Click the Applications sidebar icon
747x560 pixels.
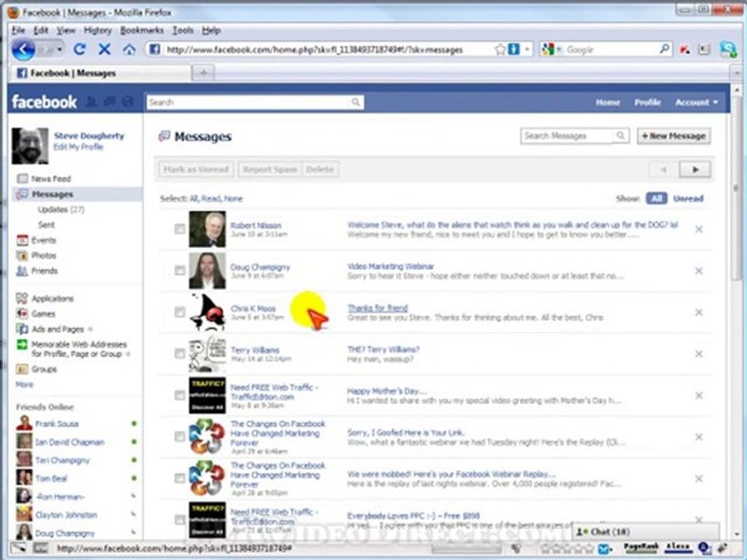[22, 299]
